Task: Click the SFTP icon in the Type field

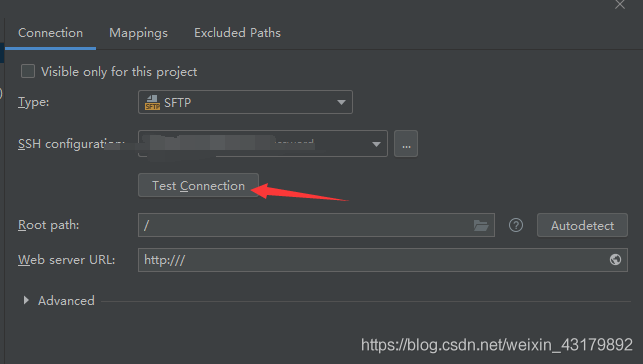Action: coord(152,102)
